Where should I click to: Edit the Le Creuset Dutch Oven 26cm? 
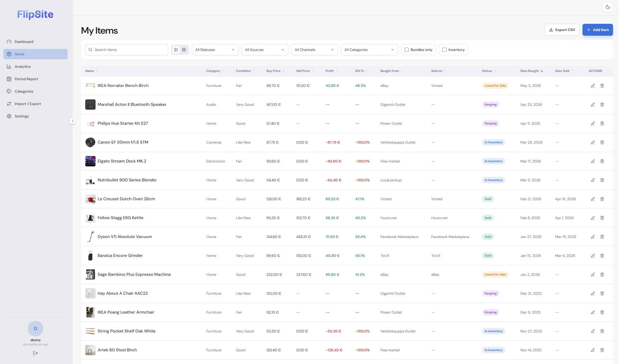click(593, 199)
